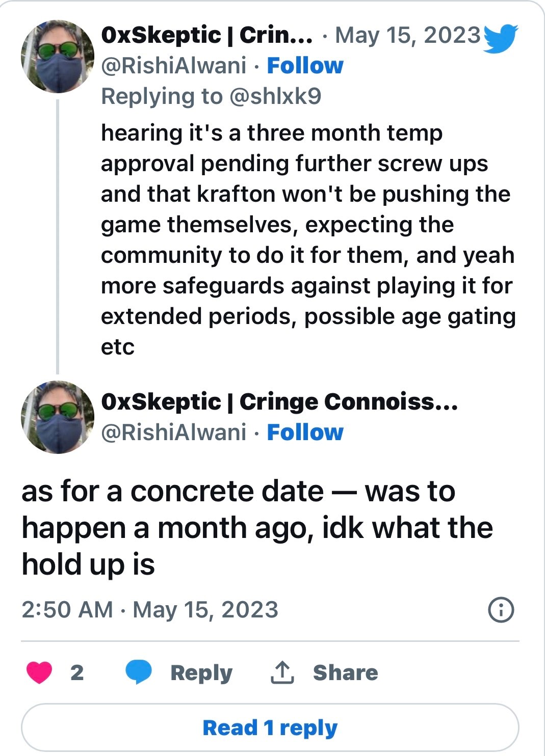Click the blue reply speech bubble icon
This screenshot has width=545, height=756.
coord(139,672)
